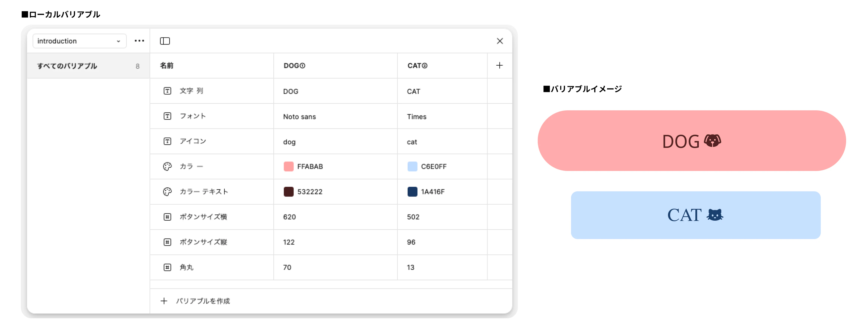Open the FFABAB pink color swatch
The width and height of the screenshot is (868, 329).
tap(289, 166)
